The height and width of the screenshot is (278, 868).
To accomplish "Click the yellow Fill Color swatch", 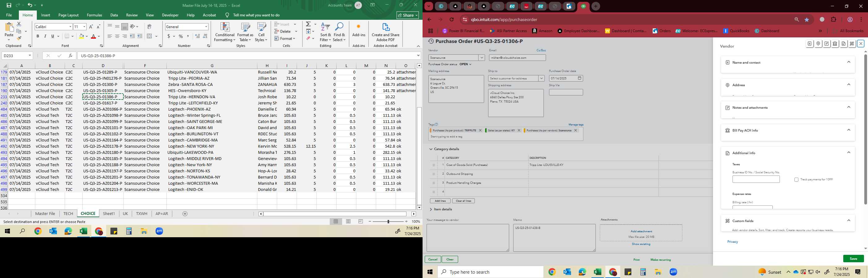I will [x=81, y=36].
